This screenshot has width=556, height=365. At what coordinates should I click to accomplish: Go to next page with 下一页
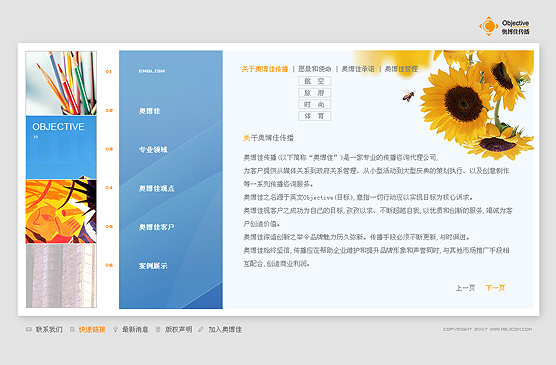(495, 288)
